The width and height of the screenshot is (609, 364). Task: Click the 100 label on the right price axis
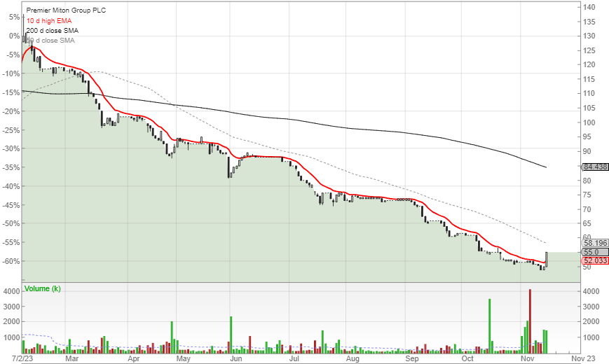[x=589, y=122]
